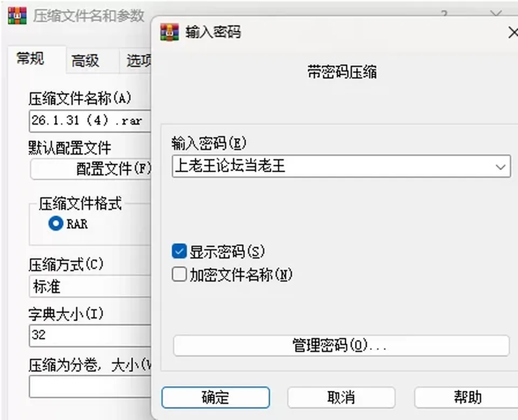Close the 输入密码 dialog

tap(513, 32)
